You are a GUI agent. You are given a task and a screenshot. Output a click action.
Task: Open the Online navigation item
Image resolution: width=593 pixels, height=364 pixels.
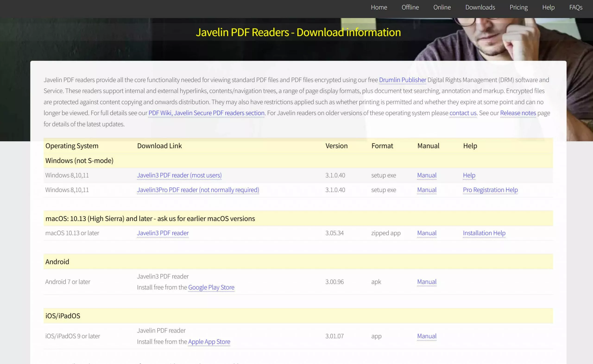[442, 7]
